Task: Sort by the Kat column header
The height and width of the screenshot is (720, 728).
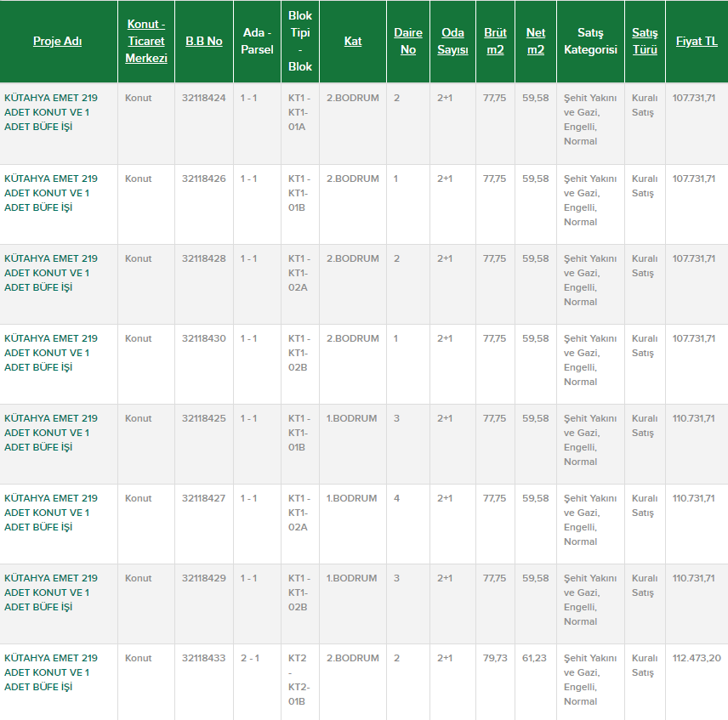Action: tap(353, 42)
